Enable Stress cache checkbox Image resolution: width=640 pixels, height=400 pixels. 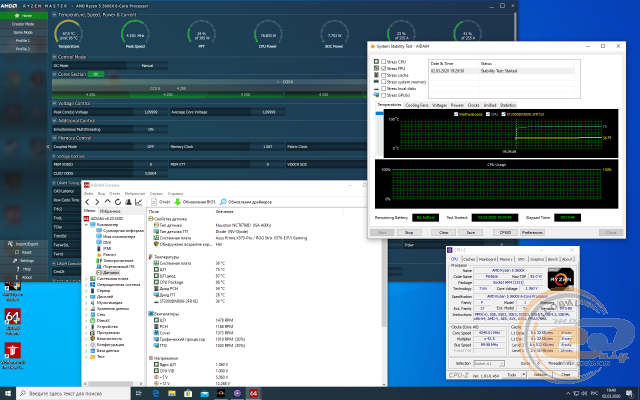click(383, 75)
